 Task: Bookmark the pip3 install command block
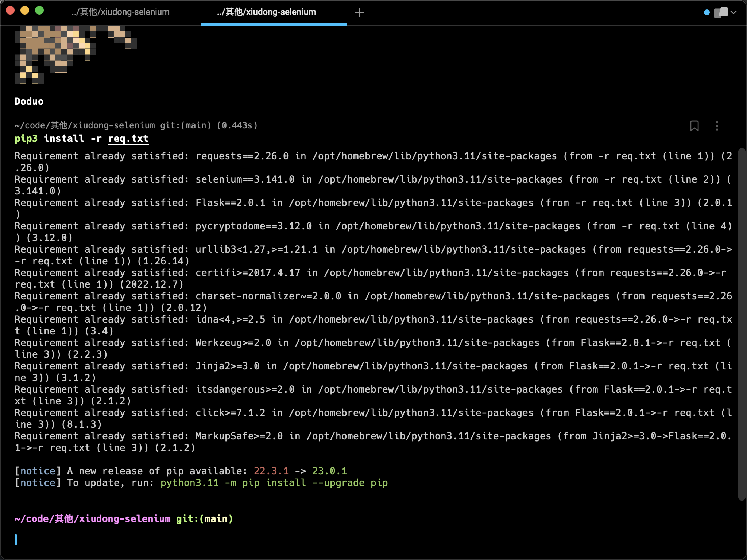click(x=694, y=126)
